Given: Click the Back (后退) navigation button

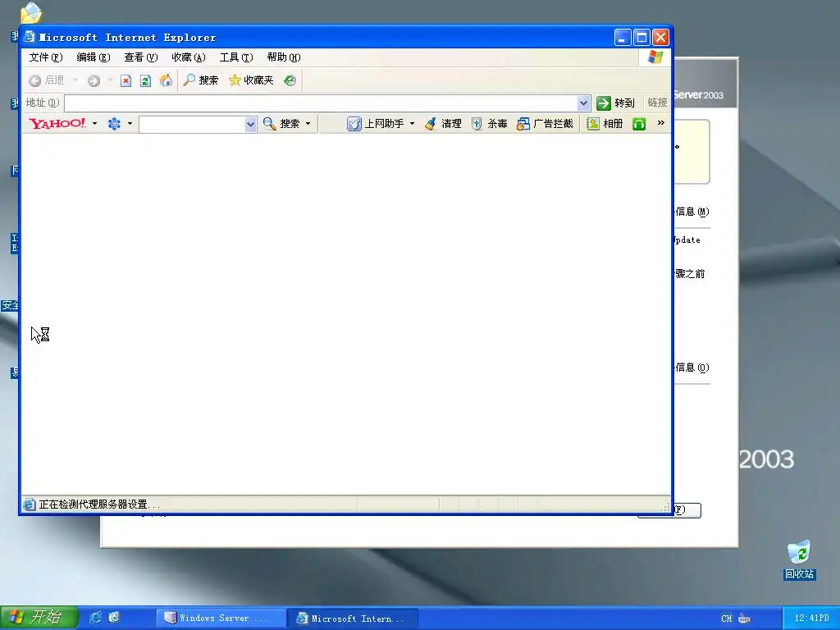Looking at the screenshot, I should pos(46,80).
